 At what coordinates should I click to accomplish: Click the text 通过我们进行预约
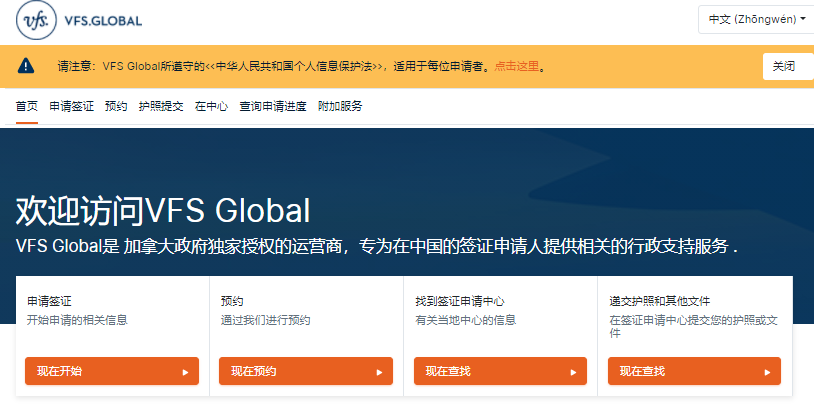coord(266,320)
